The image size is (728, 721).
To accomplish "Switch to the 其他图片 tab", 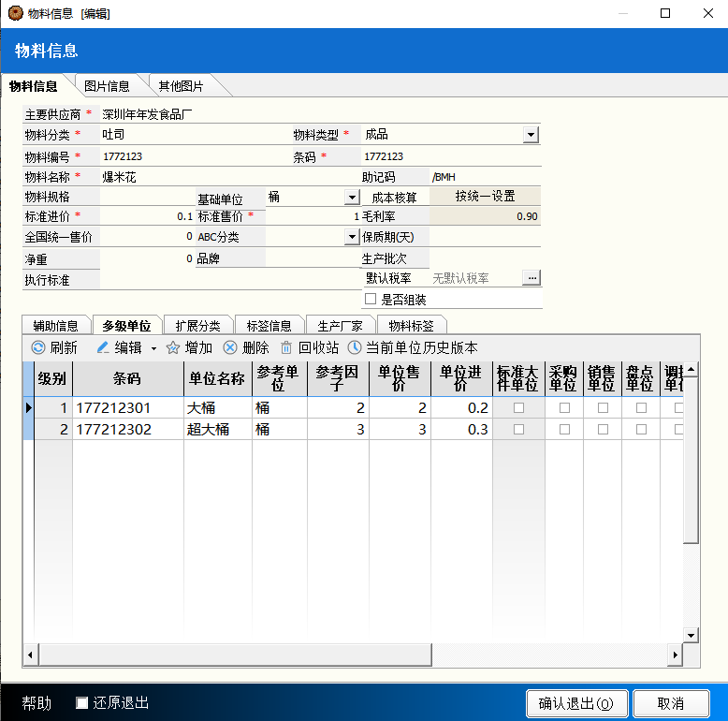I will (x=182, y=86).
